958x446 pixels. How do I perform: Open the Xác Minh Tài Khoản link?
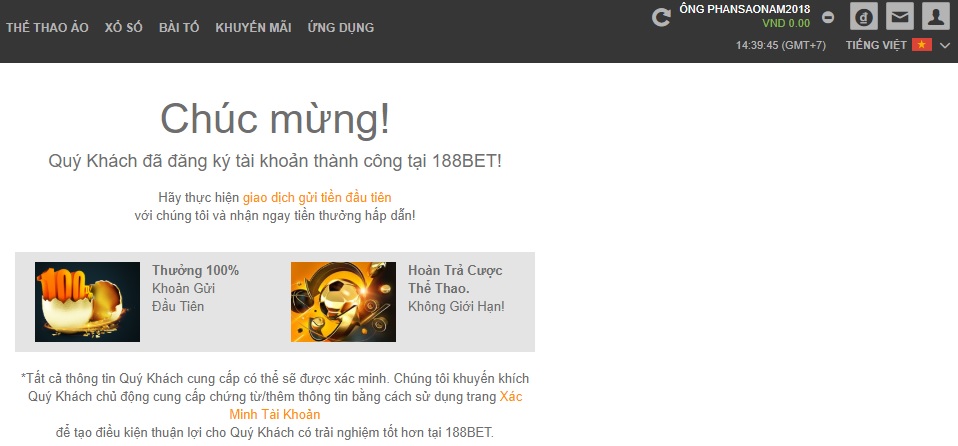pos(376,406)
